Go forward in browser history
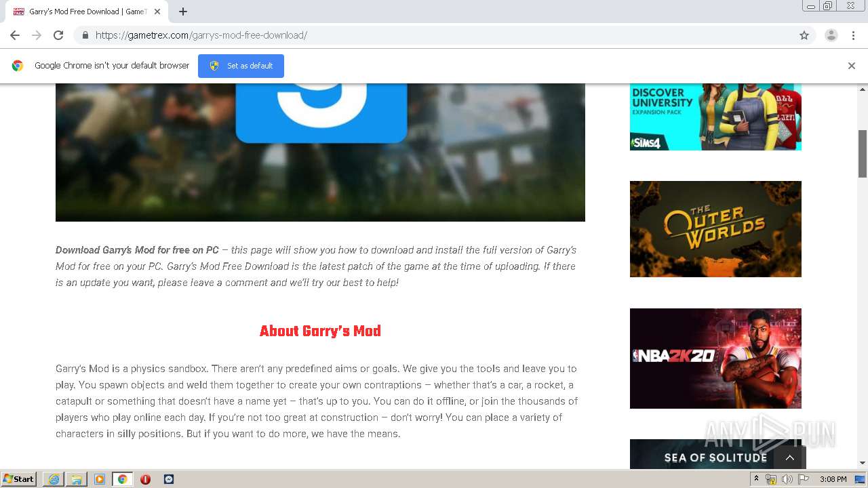The width and height of the screenshot is (868, 488). tap(37, 35)
